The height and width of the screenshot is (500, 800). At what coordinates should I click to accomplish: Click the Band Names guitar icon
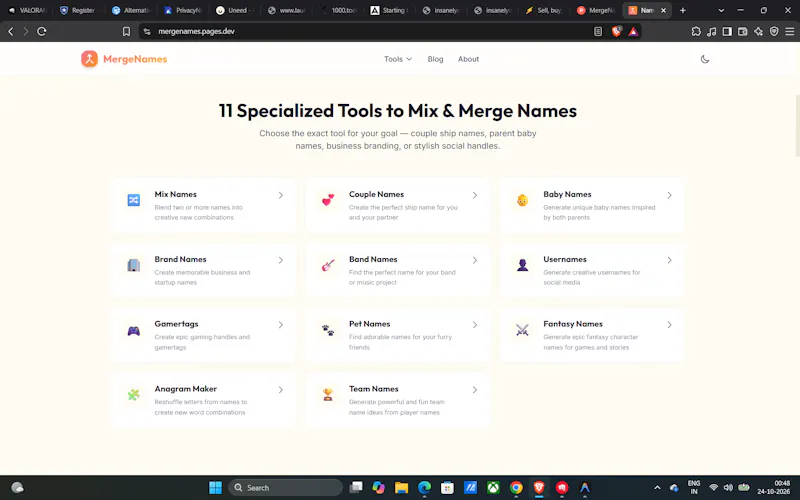coord(328,265)
